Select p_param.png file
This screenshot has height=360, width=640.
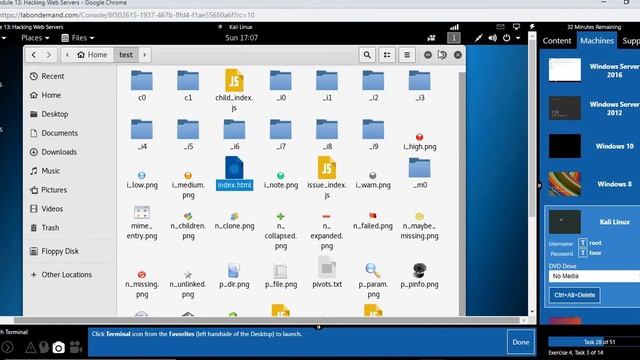(373, 281)
